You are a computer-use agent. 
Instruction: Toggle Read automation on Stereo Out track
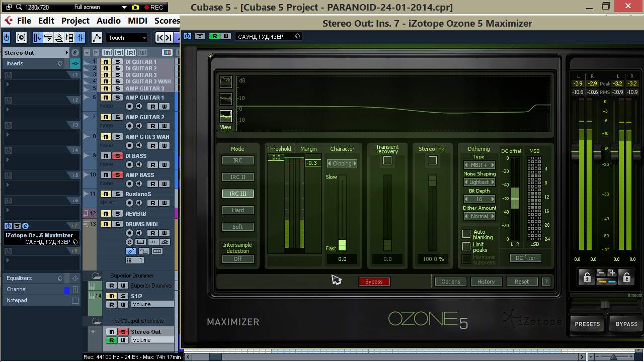(x=111, y=340)
